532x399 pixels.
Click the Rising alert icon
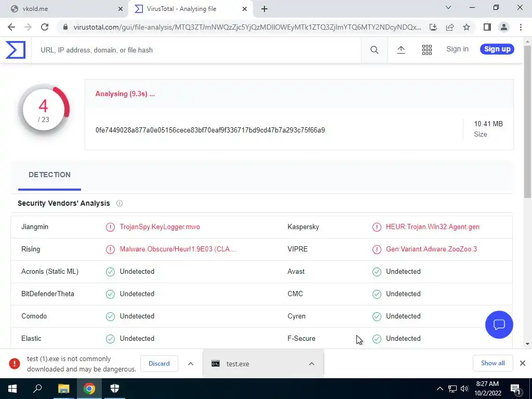[x=110, y=249]
